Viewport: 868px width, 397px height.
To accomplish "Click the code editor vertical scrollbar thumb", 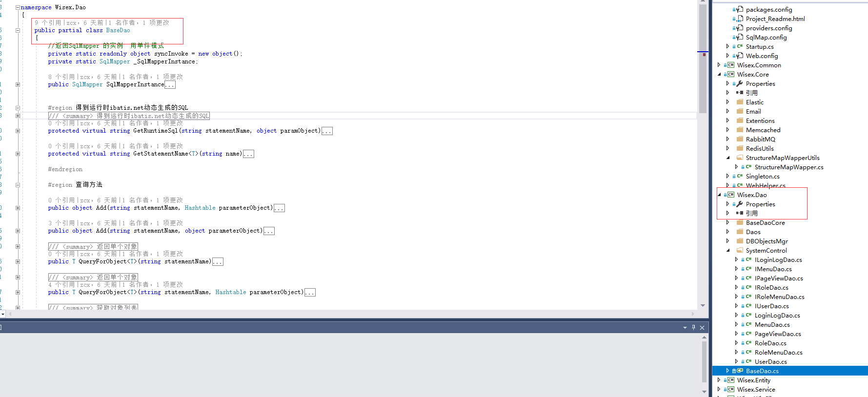I will [x=703, y=59].
